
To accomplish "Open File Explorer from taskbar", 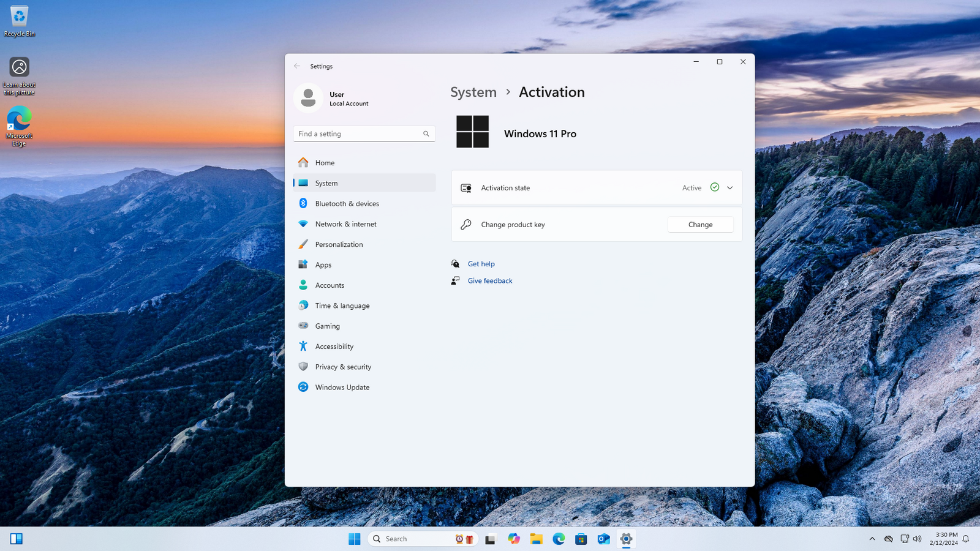I will tap(537, 539).
